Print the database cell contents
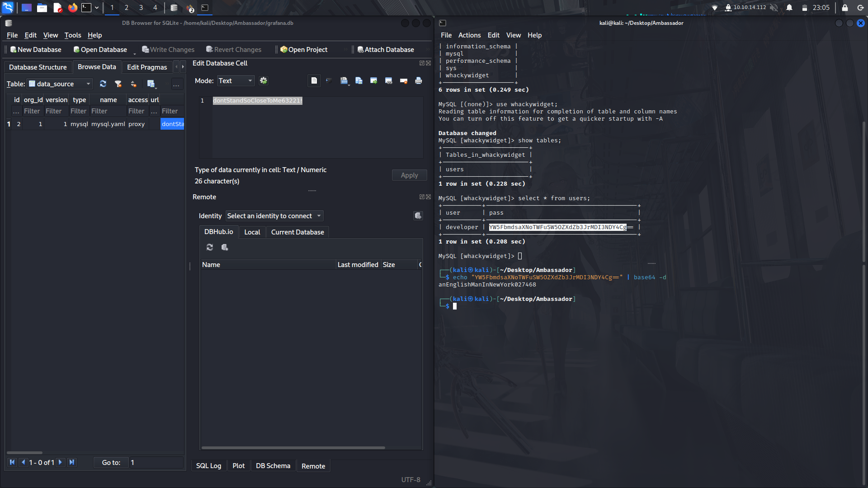Image resolution: width=868 pixels, height=488 pixels. coord(418,80)
